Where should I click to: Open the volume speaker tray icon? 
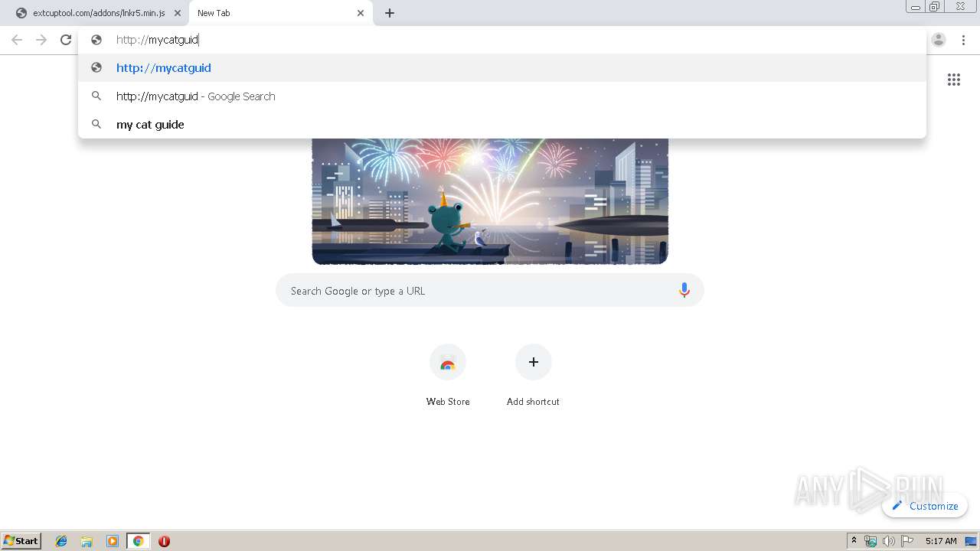889,541
